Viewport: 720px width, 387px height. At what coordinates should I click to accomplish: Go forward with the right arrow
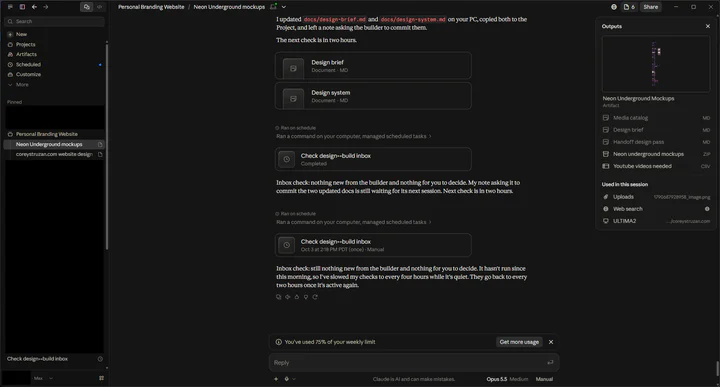(45, 7)
